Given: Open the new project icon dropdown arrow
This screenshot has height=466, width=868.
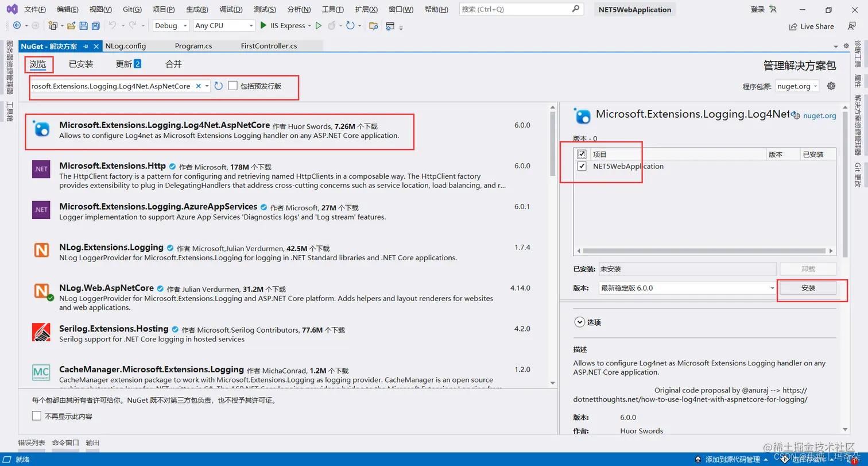Looking at the screenshot, I should point(62,26).
